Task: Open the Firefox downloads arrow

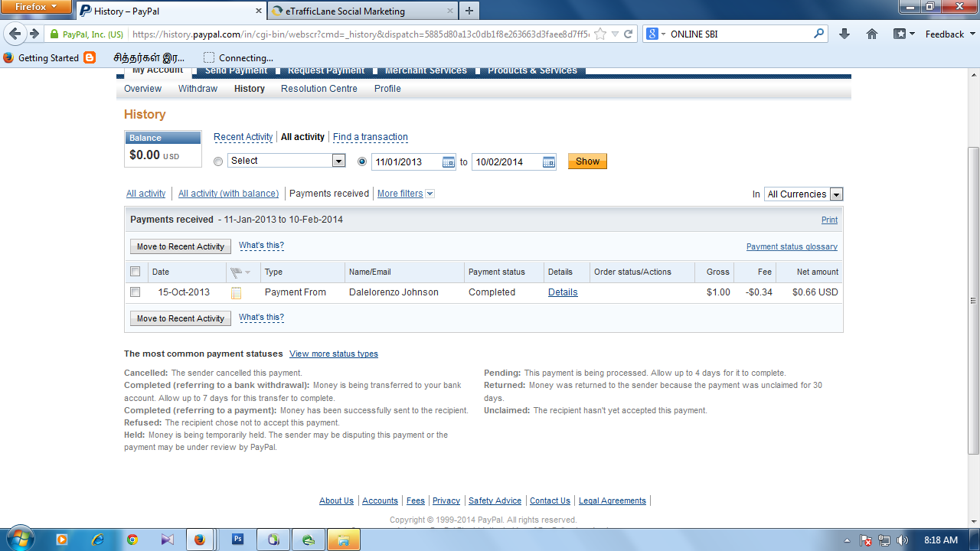Action: 844,34
